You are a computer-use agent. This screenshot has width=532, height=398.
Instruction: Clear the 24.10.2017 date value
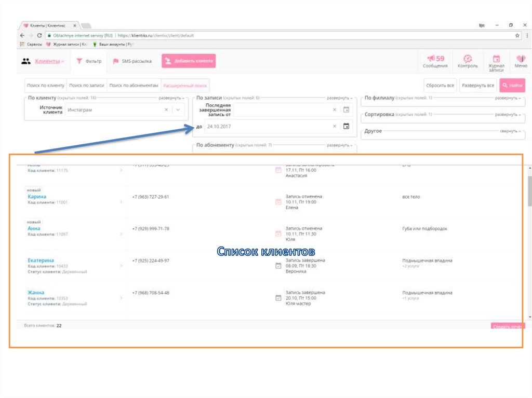[335, 126]
